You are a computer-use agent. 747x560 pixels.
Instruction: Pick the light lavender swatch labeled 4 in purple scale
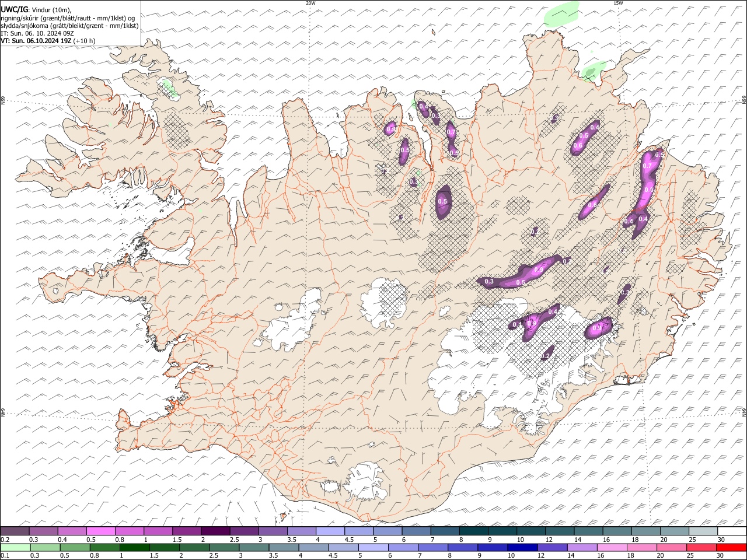coord(330,531)
